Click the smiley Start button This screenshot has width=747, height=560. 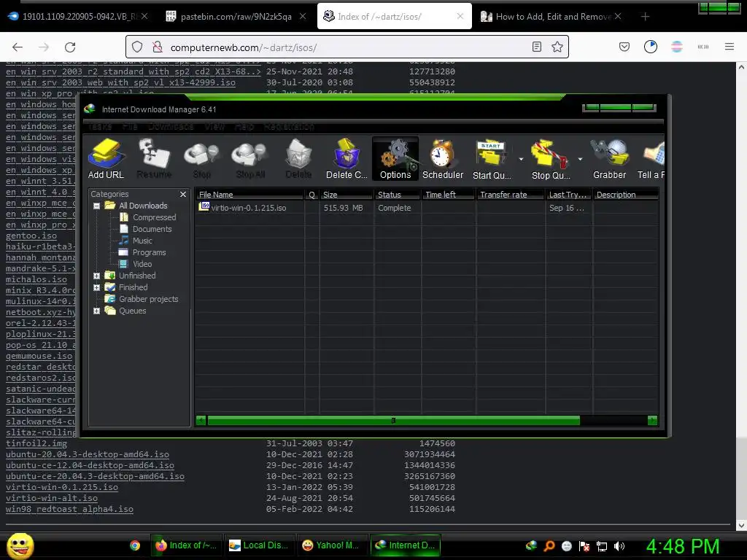20,545
